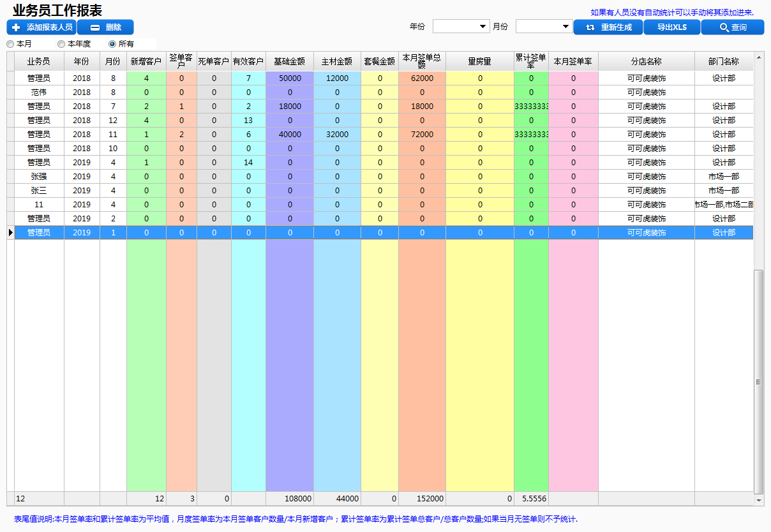Click the 有效客户 column header

click(248, 62)
